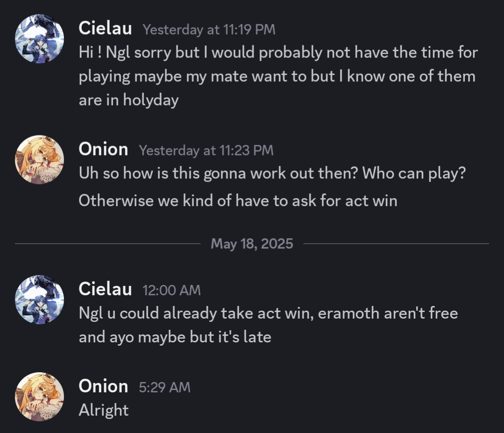Click the "Yesterday at 11:19 PM" timestamp
The height and width of the screenshot is (433, 504).
coord(209,30)
